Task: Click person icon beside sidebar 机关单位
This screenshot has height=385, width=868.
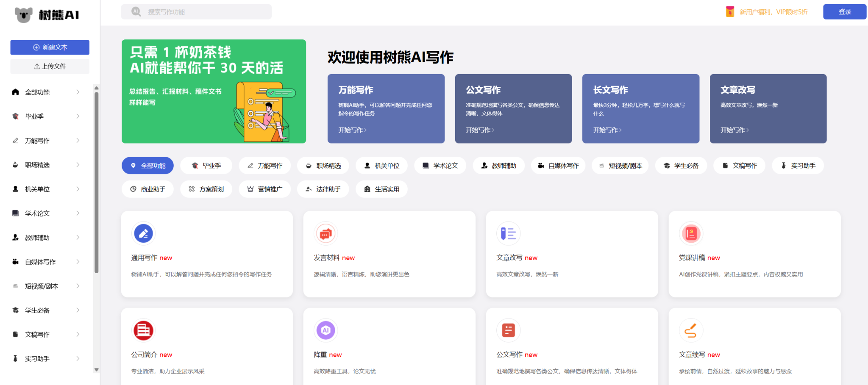Action: point(16,189)
